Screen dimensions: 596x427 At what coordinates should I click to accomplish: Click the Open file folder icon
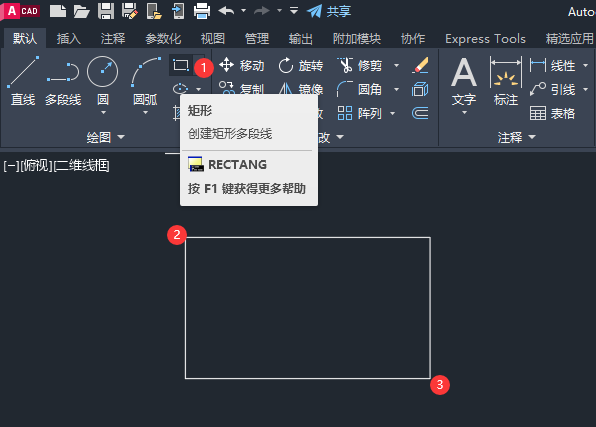click(82, 11)
